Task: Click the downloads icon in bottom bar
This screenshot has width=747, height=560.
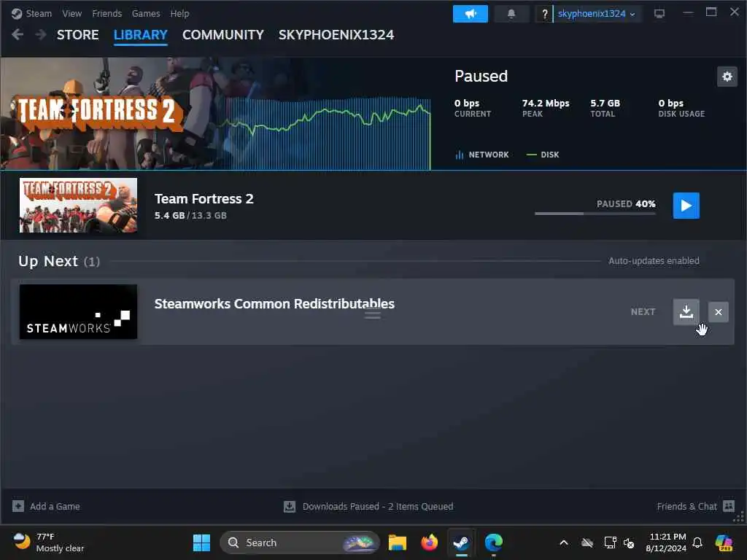Action: coord(290,507)
